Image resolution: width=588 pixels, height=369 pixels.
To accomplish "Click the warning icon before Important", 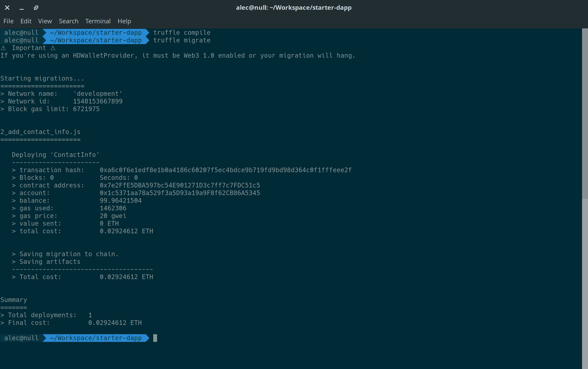I will coord(3,48).
